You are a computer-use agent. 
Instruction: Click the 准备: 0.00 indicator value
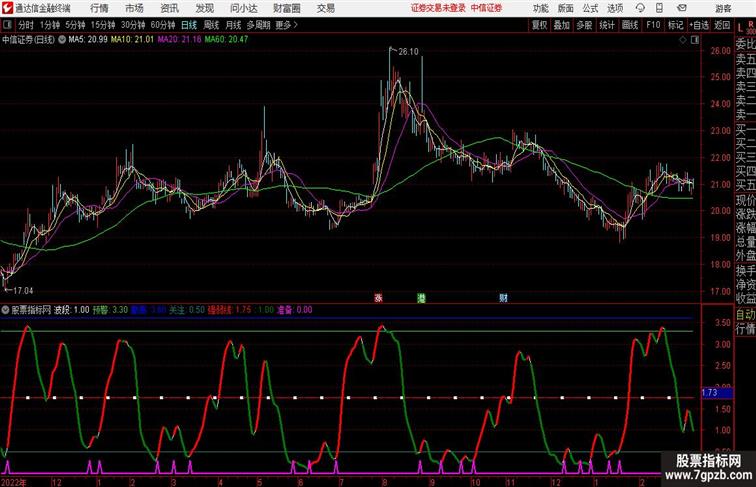294,310
